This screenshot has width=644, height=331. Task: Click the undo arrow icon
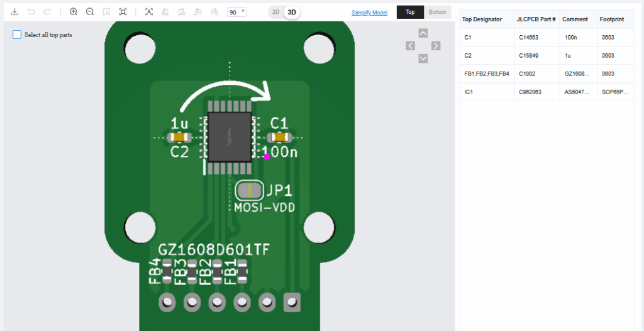click(31, 12)
